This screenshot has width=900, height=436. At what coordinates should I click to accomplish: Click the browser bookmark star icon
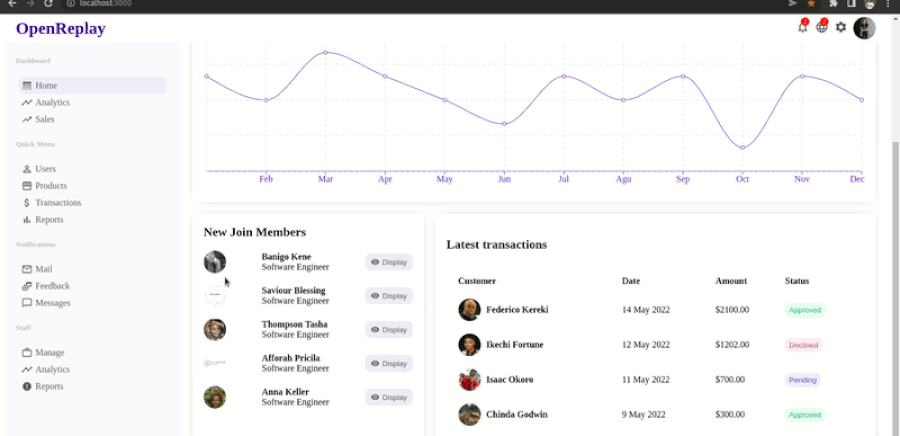click(x=811, y=3)
